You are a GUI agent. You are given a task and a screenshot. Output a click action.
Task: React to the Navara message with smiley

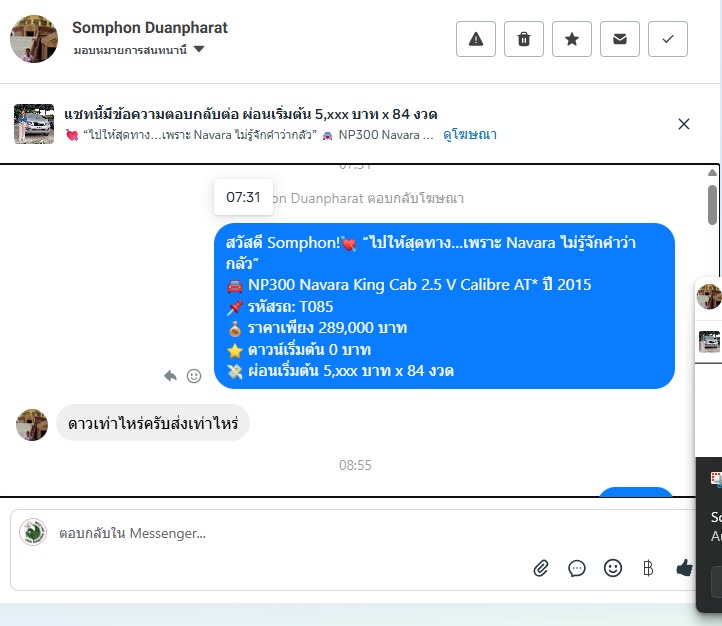coord(194,376)
